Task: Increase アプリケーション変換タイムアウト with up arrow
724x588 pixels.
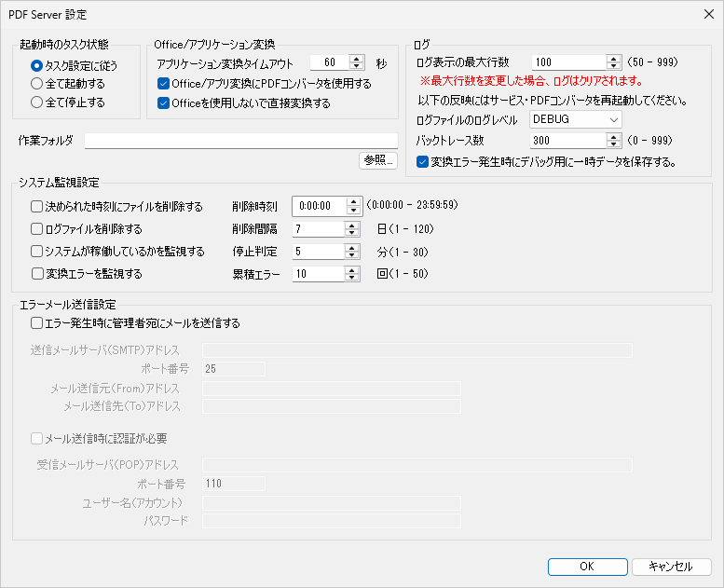Action: click(x=357, y=59)
